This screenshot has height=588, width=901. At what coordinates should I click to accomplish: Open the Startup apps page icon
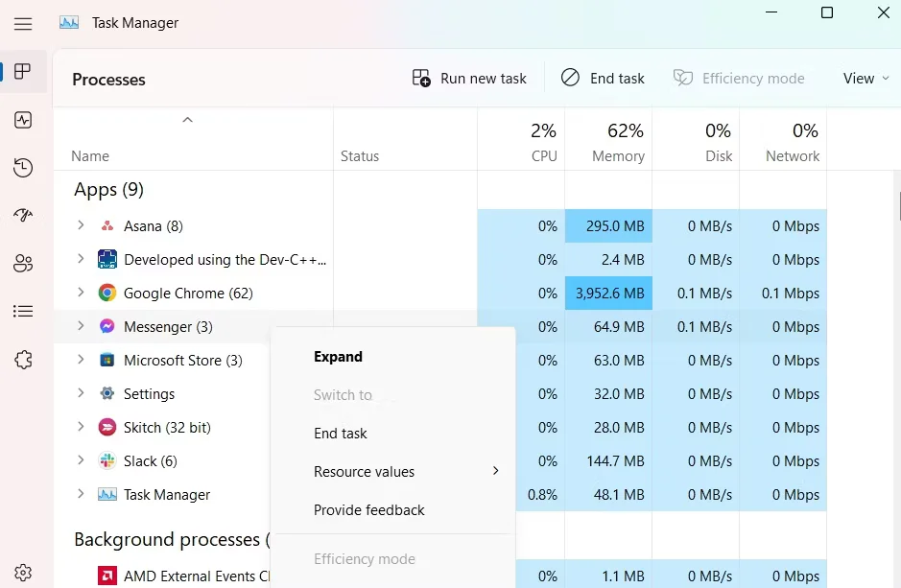click(x=22, y=215)
